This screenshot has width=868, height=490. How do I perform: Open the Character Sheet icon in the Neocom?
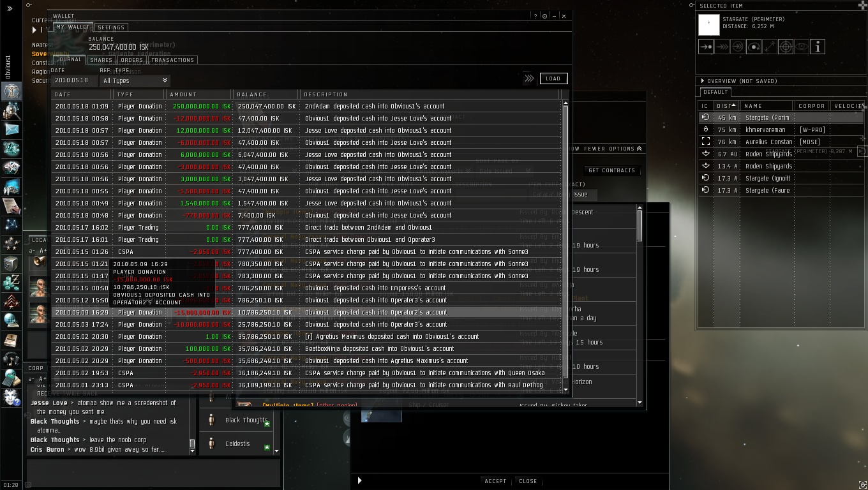(x=11, y=92)
